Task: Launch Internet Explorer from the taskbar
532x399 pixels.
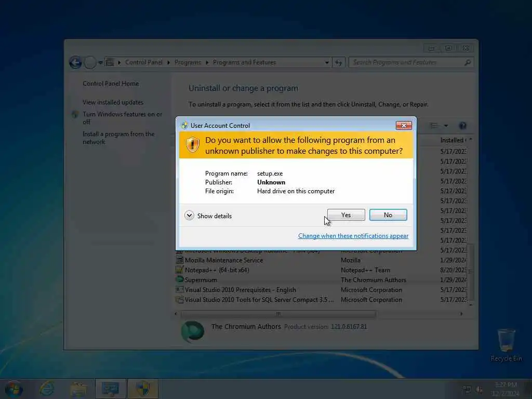Action: pyautogui.click(x=46, y=389)
